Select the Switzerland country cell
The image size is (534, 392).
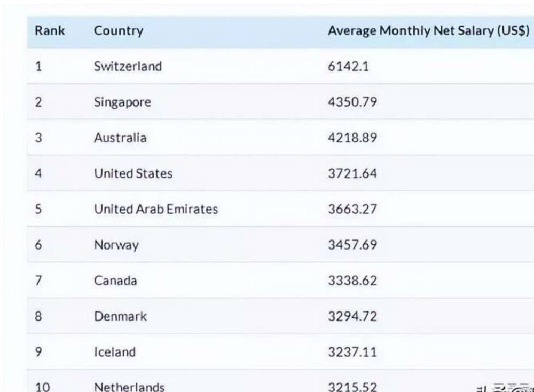tap(128, 67)
